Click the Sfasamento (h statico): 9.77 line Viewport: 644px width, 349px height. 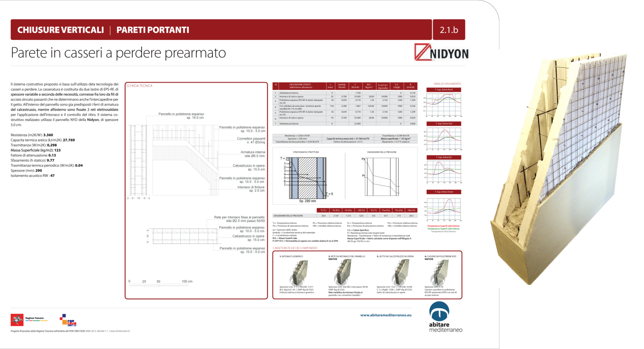33,160
